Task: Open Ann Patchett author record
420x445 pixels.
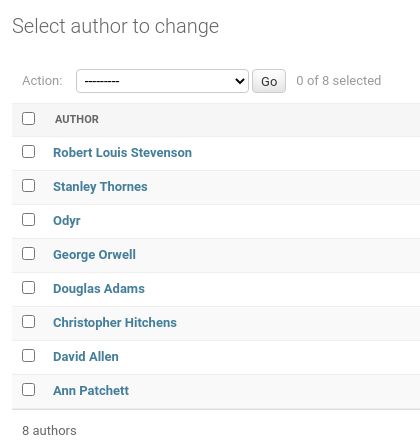Action: point(91,391)
